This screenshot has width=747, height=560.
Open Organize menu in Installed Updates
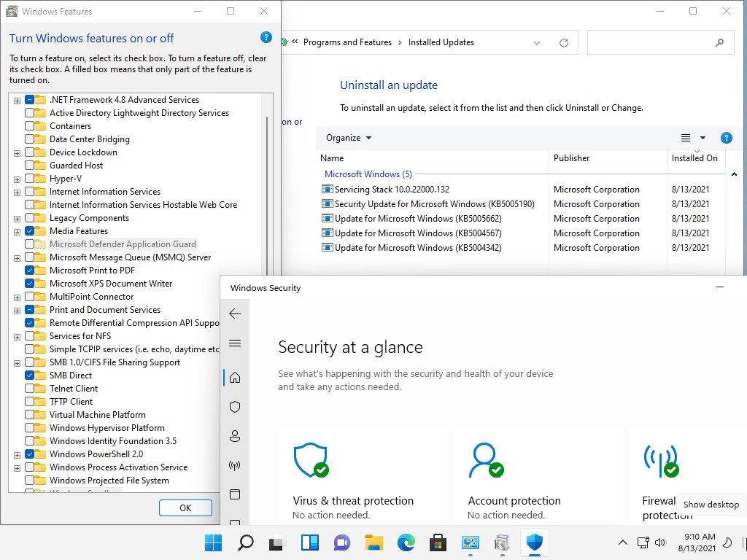click(x=348, y=138)
